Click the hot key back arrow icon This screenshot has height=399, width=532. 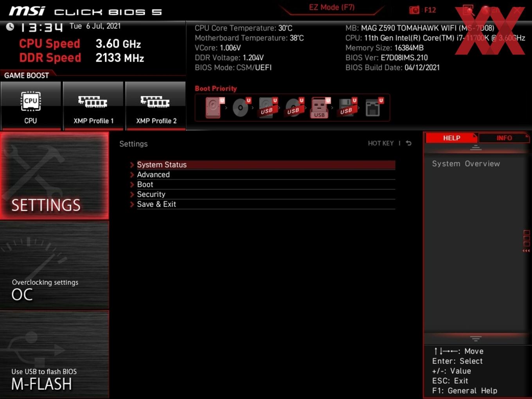pos(408,143)
